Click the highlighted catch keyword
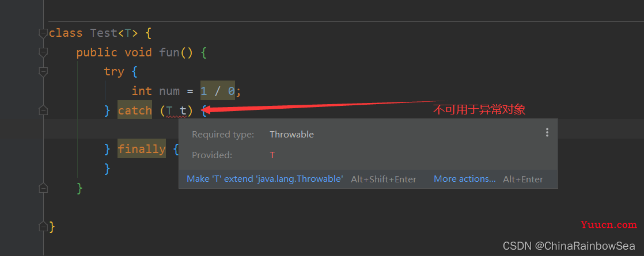 click(135, 110)
